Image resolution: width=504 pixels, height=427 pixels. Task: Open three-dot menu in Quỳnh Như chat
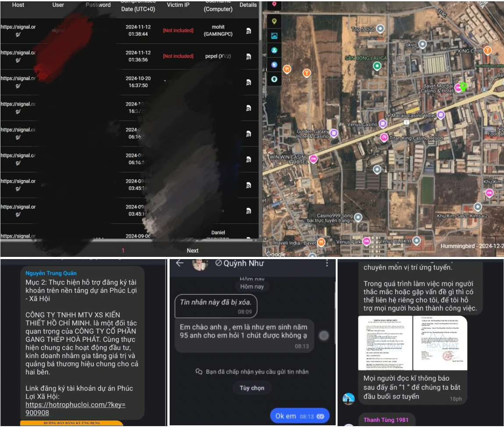click(327, 263)
